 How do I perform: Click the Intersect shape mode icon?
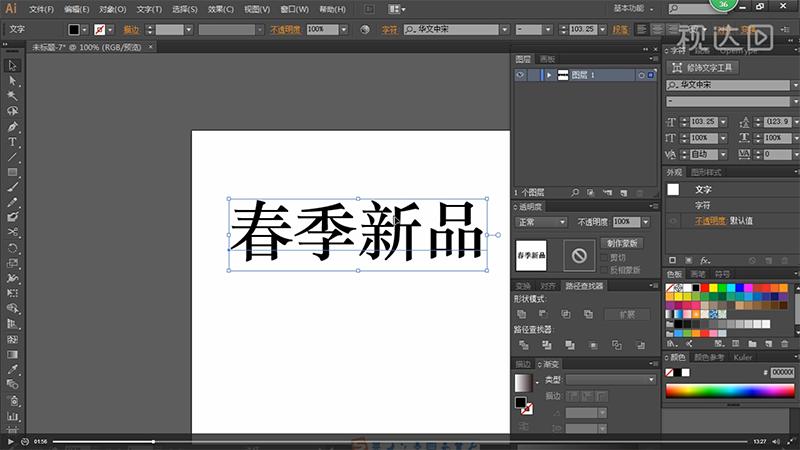click(566, 314)
